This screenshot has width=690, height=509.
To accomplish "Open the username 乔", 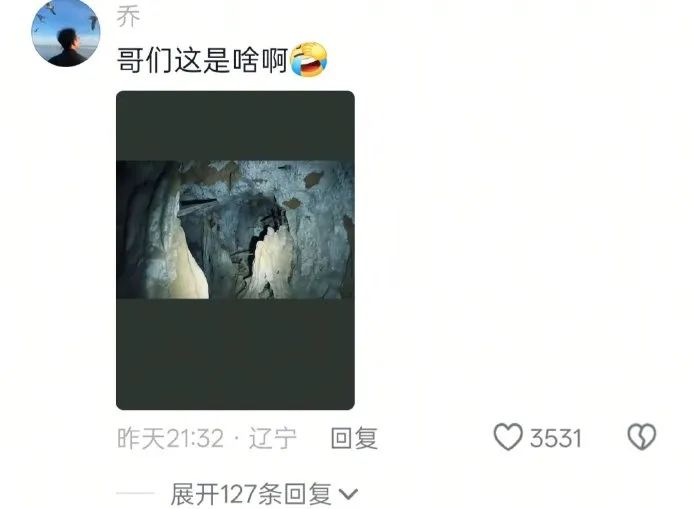I will 128,17.
